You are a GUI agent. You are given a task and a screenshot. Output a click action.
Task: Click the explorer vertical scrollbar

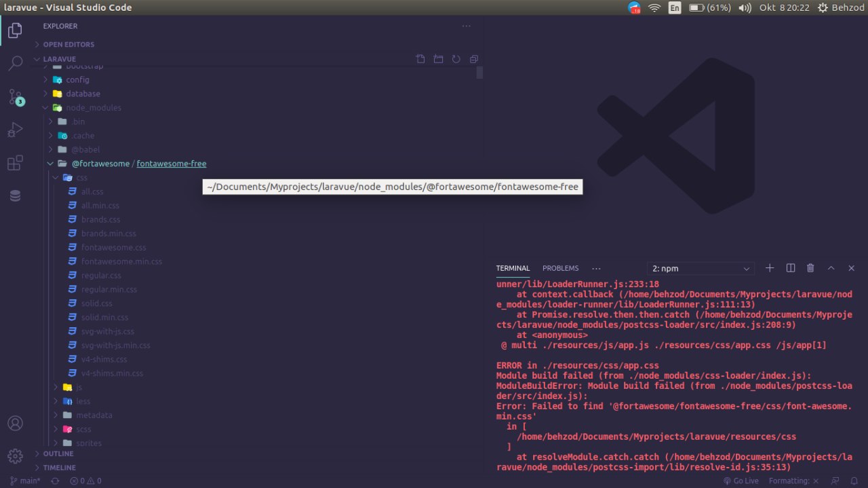click(480, 73)
